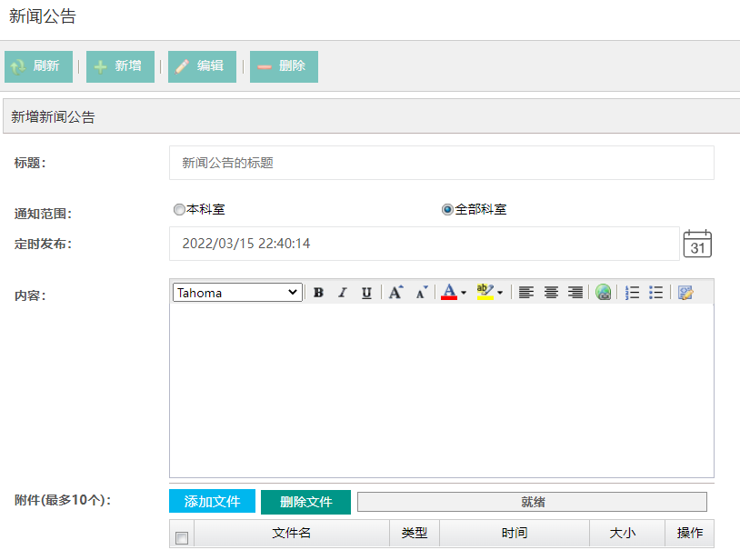Click the 就绪 upload progress bar
The width and height of the screenshot is (740, 560).
coord(532,502)
